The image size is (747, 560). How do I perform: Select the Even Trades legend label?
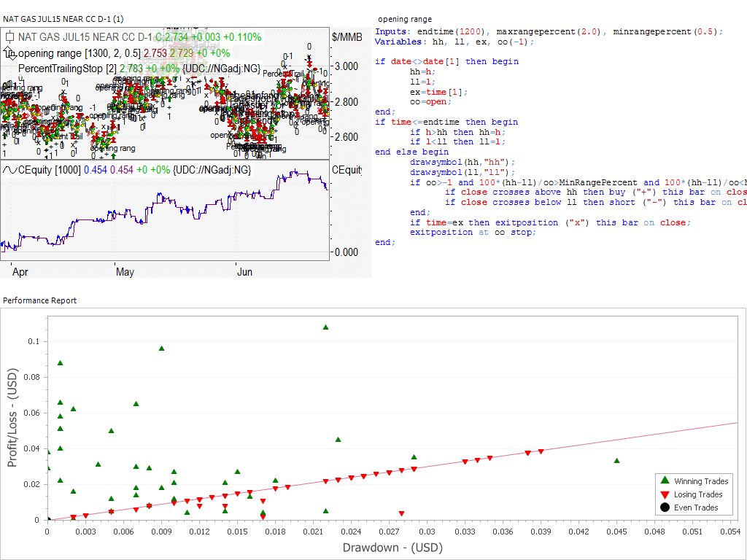point(695,507)
